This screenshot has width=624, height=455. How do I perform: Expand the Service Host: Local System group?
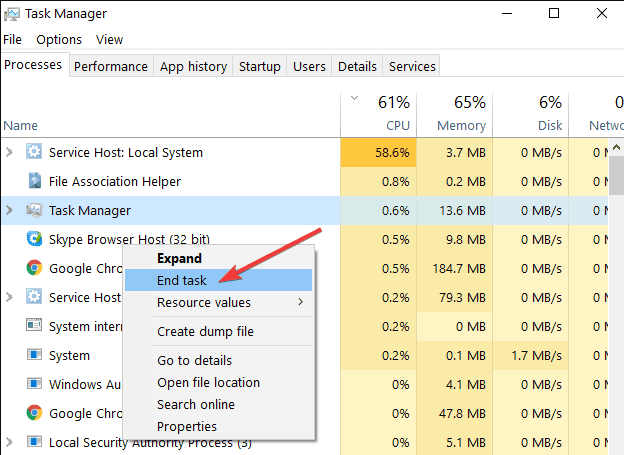tap(10, 153)
